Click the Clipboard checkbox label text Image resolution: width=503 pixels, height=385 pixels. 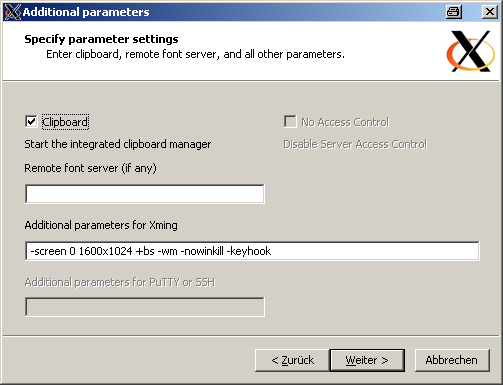[65, 122]
